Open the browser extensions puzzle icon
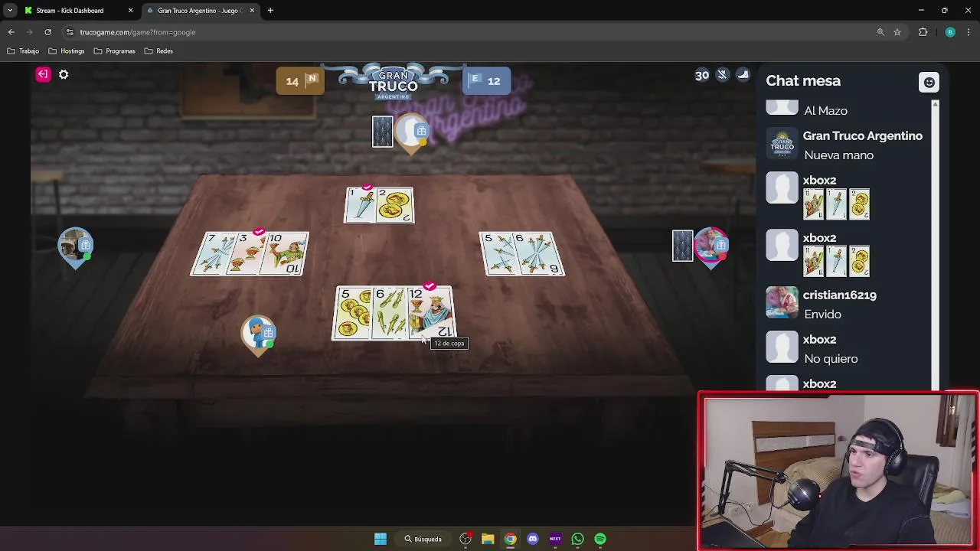Image resolution: width=980 pixels, height=551 pixels. coord(923,32)
